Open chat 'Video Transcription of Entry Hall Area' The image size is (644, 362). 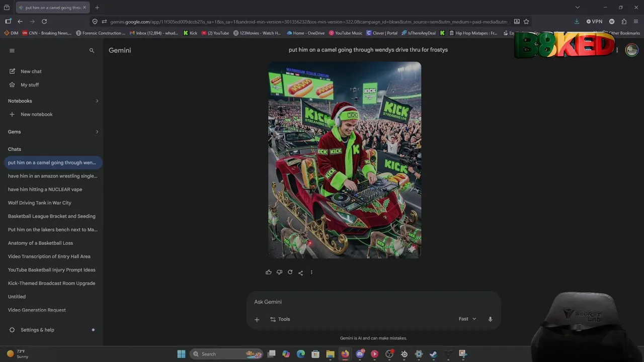click(x=53, y=256)
